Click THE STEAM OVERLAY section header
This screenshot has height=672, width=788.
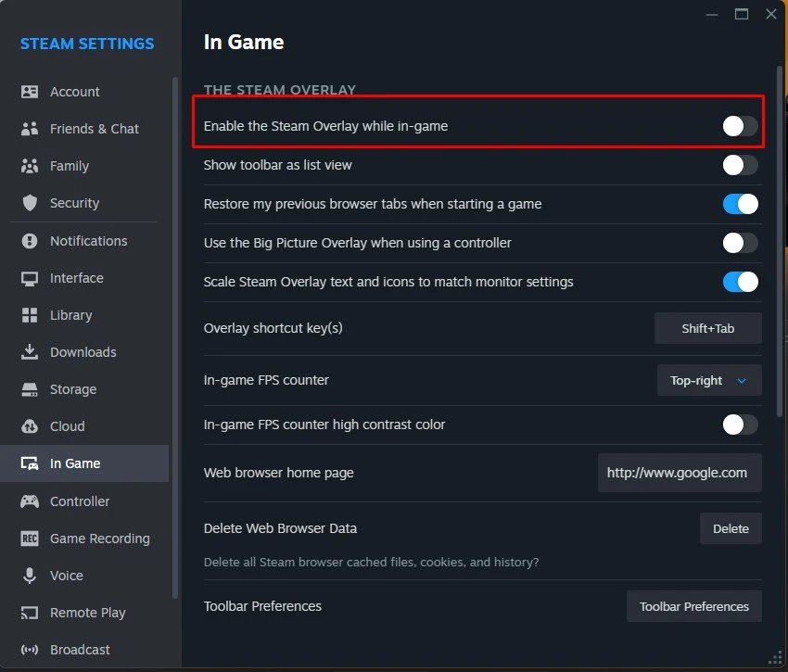279,90
